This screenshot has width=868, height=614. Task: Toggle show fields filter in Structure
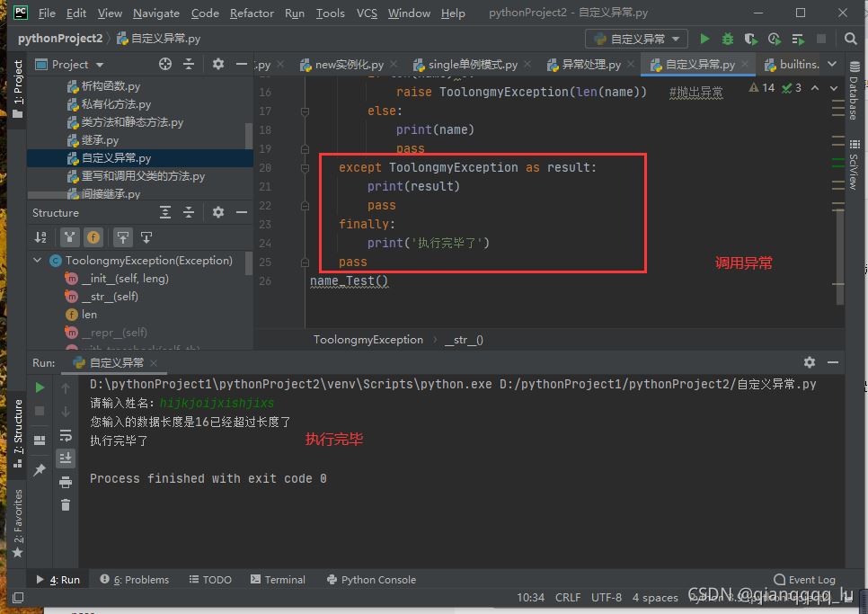pyautogui.click(x=93, y=237)
